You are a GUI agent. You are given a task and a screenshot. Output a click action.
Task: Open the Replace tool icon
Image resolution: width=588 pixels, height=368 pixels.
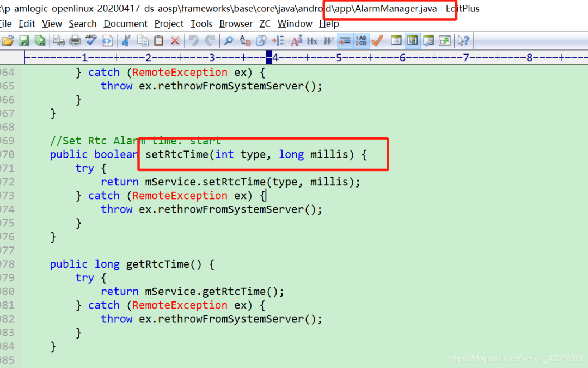point(245,40)
